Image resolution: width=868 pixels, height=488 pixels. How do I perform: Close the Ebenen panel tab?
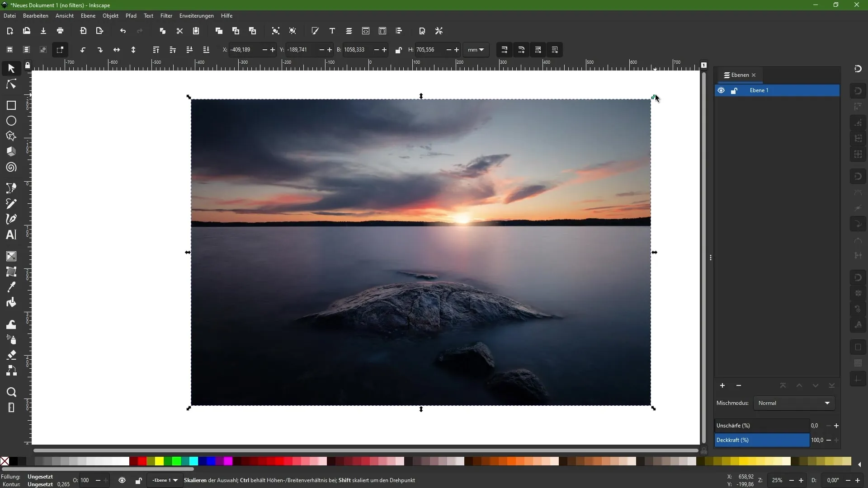click(754, 75)
